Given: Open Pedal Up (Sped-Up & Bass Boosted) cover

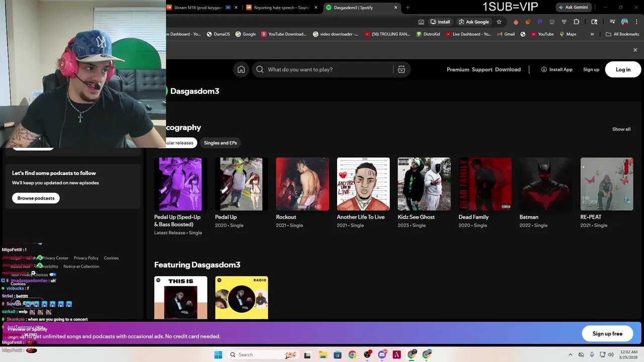Looking at the screenshot, I should pos(180,184).
